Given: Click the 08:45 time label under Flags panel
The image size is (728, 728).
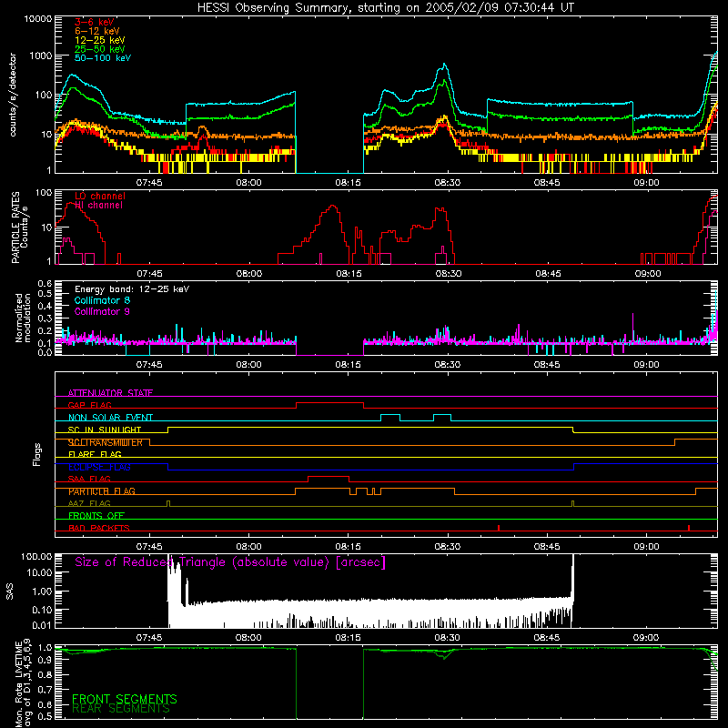Looking at the screenshot, I should (547, 547).
